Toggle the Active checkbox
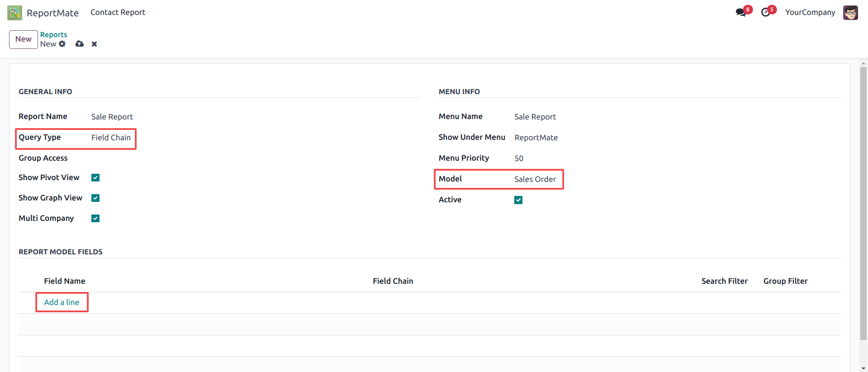 click(518, 200)
